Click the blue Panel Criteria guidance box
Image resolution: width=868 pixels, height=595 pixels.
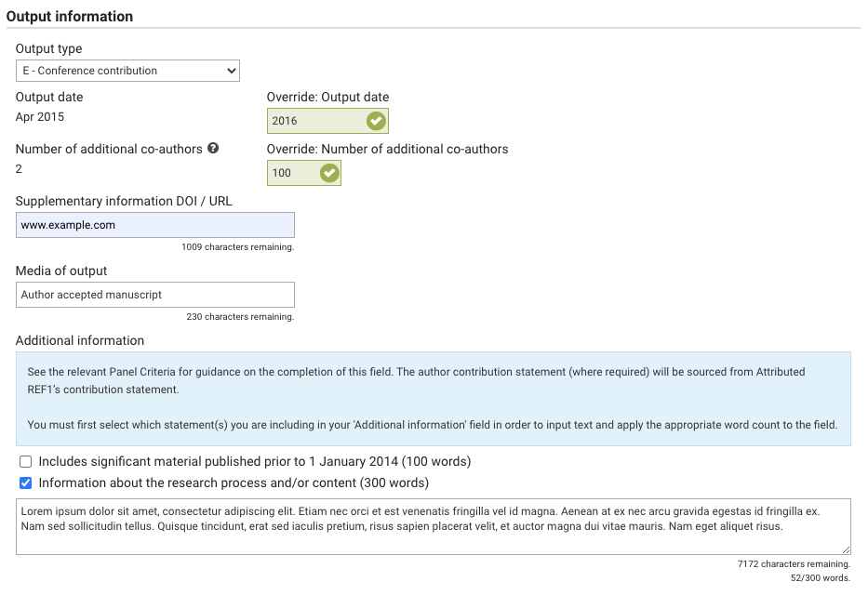[433, 399]
